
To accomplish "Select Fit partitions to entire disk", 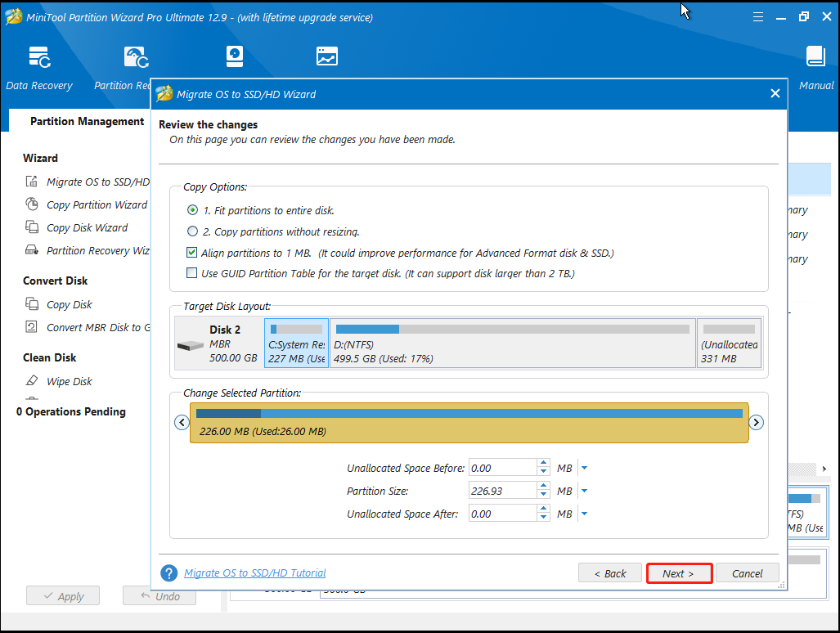I will [x=192, y=210].
